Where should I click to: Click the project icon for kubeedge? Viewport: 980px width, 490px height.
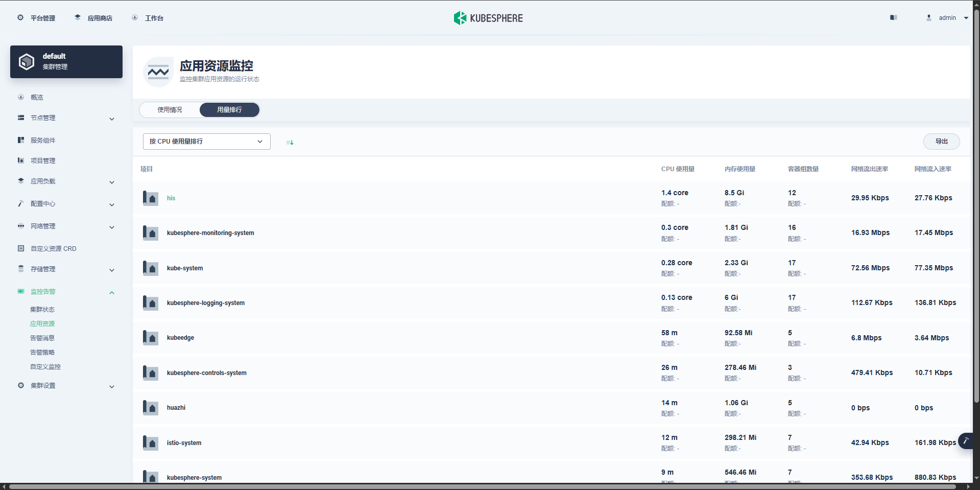pos(151,337)
